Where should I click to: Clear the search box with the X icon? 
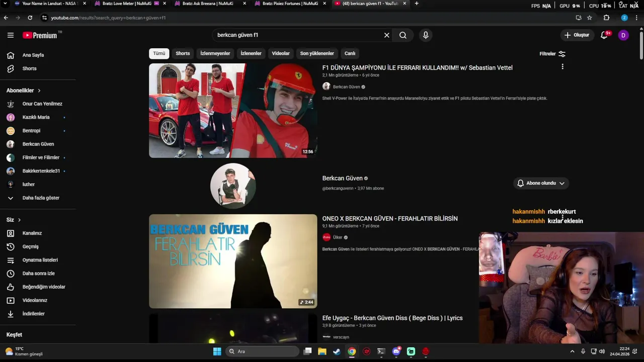point(386,35)
